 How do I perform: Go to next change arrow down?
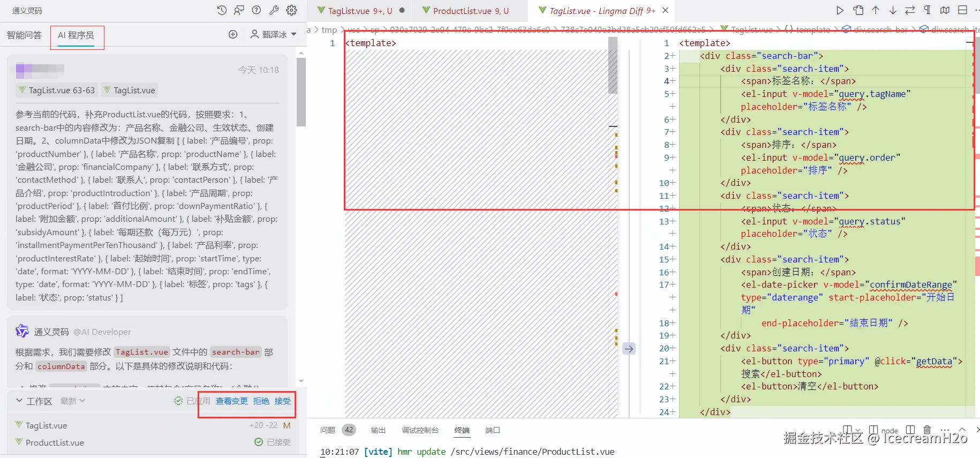coord(893,10)
